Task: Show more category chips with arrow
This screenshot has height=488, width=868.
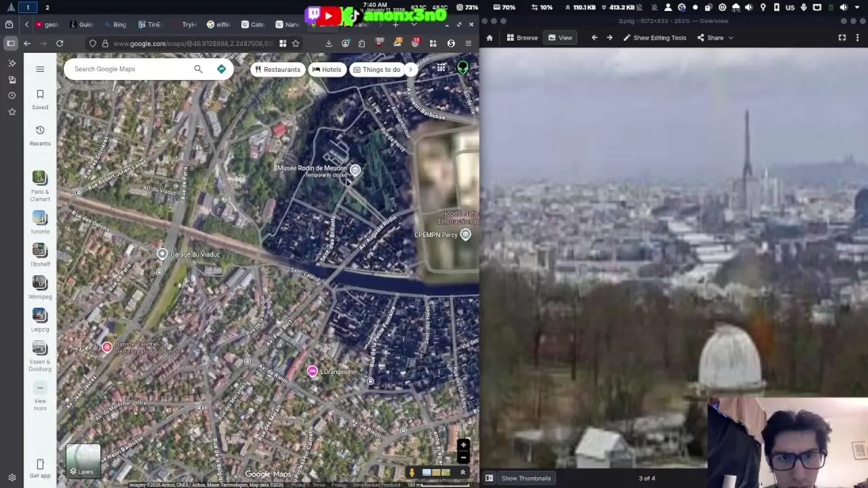Action: [x=410, y=69]
